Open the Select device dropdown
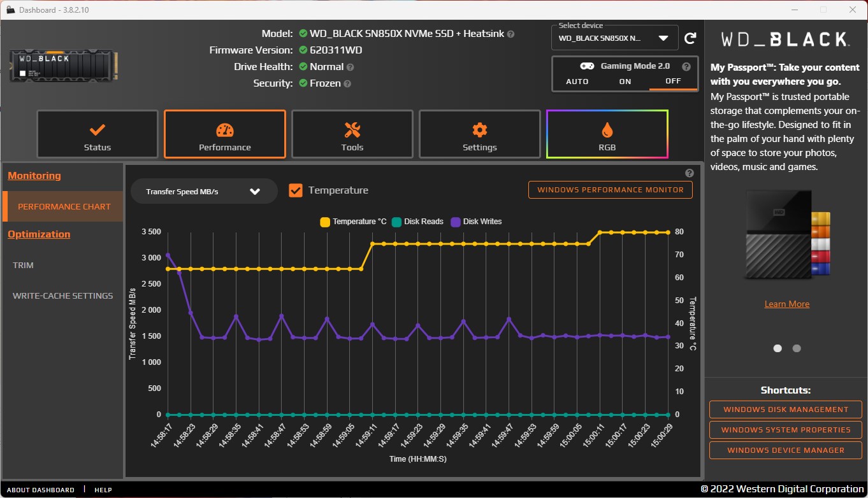This screenshot has height=498, width=868. tap(614, 38)
